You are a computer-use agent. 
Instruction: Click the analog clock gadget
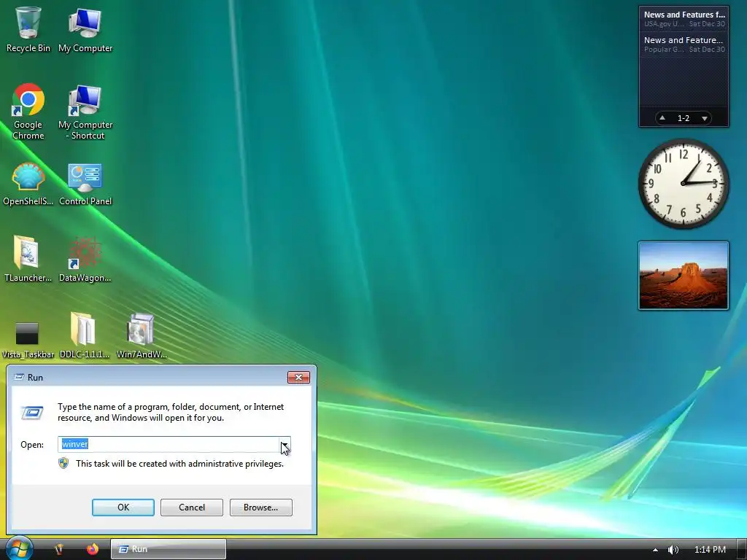pyautogui.click(x=683, y=183)
